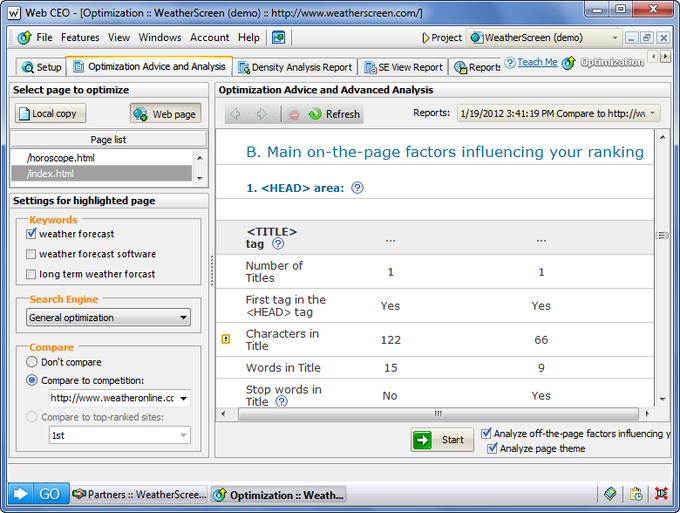Select /index.html in page list
The image size is (680, 513).
pos(101,174)
